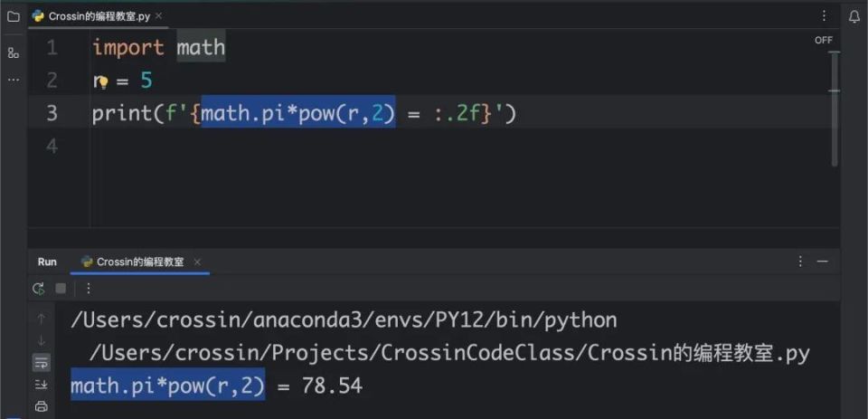
Task: Open the Structure tool window icon
Action: (14, 52)
